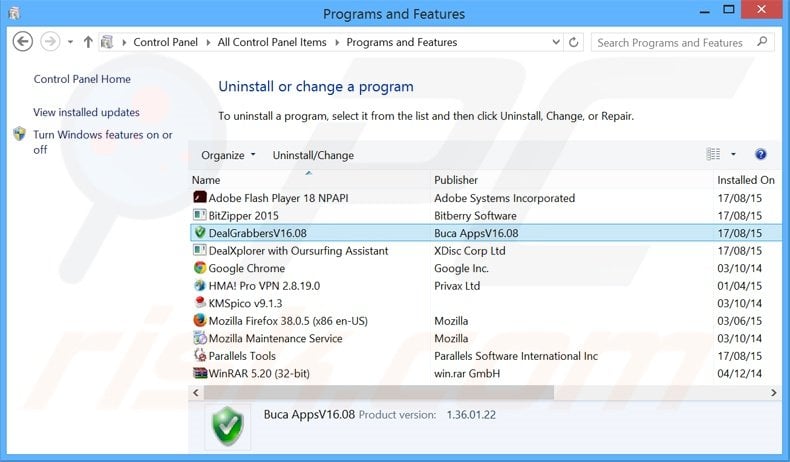The height and width of the screenshot is (462, 790).
Task: Select Mozilla Maintenance Service entry
Action: pyautogui.click(x=275, y=339)
